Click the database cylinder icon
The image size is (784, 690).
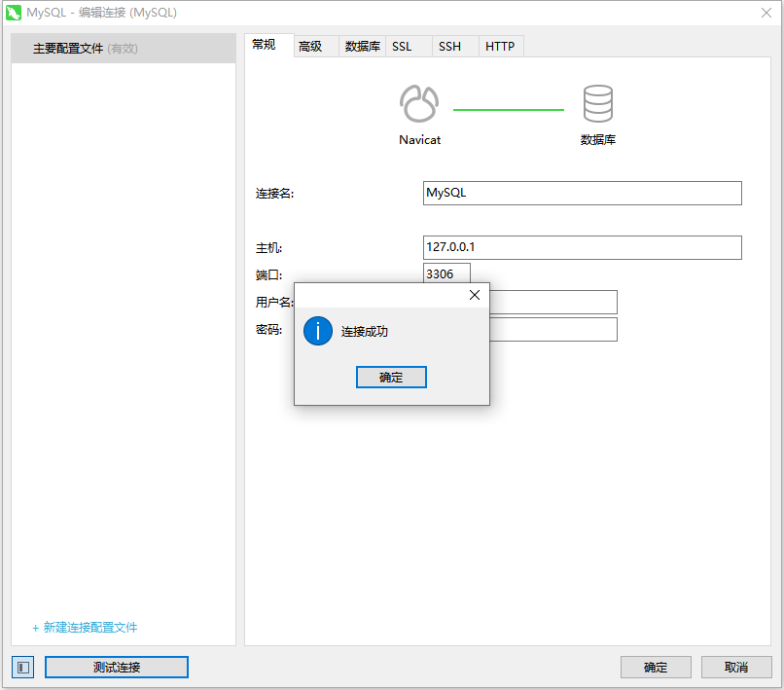click(596, 102)
